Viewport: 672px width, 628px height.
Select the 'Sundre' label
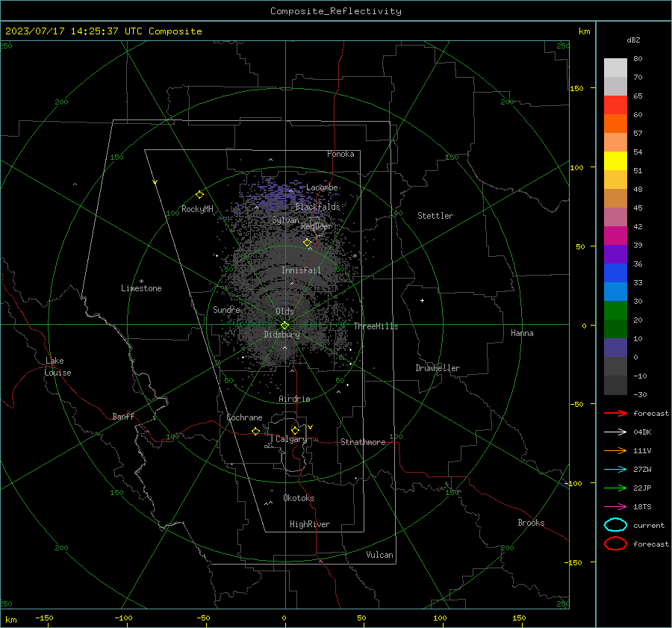click(x=226, y=309)
